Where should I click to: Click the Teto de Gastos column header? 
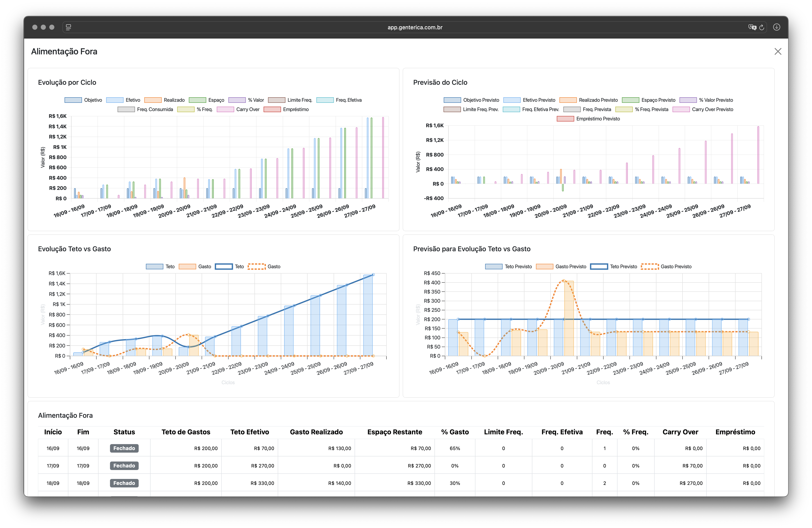tap(186, 432)
